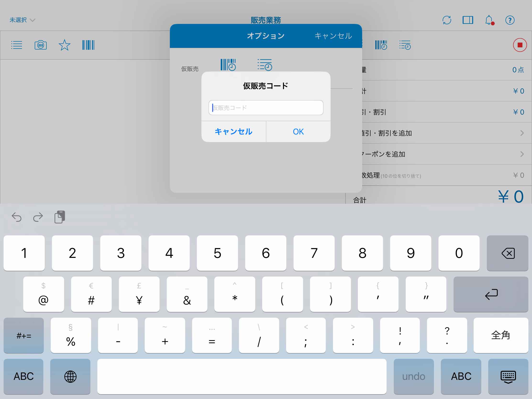Switch keyboard language with globe key
This screenshot has height=399, width=532.
tap(70, 376)
